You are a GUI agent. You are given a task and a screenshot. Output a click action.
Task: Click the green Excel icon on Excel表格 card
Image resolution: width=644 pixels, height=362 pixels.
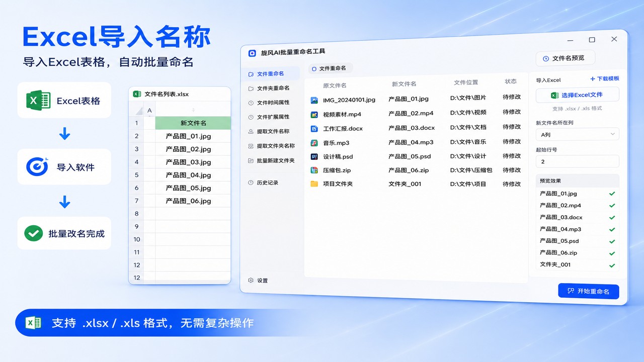click(x=38, y=101)
